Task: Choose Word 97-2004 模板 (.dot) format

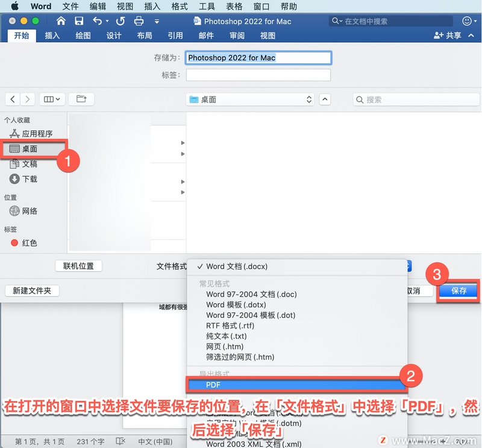Action: click(296, 315)
